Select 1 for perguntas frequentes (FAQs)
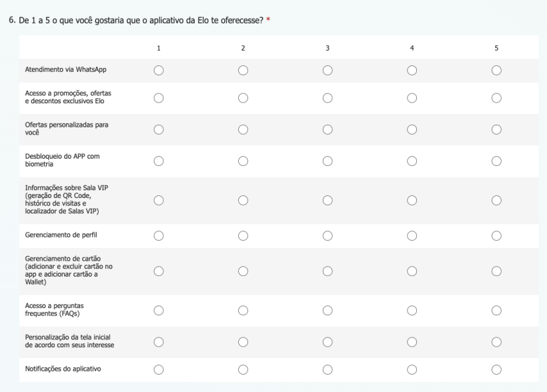Image resolution: width=547 pixels, height=392 pixels. [158, 310]
